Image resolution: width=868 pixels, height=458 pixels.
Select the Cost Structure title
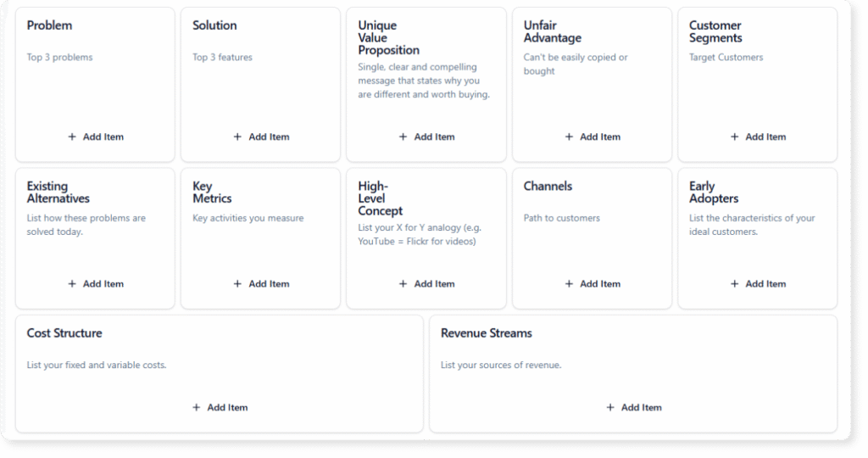click(x=64, y=333)
